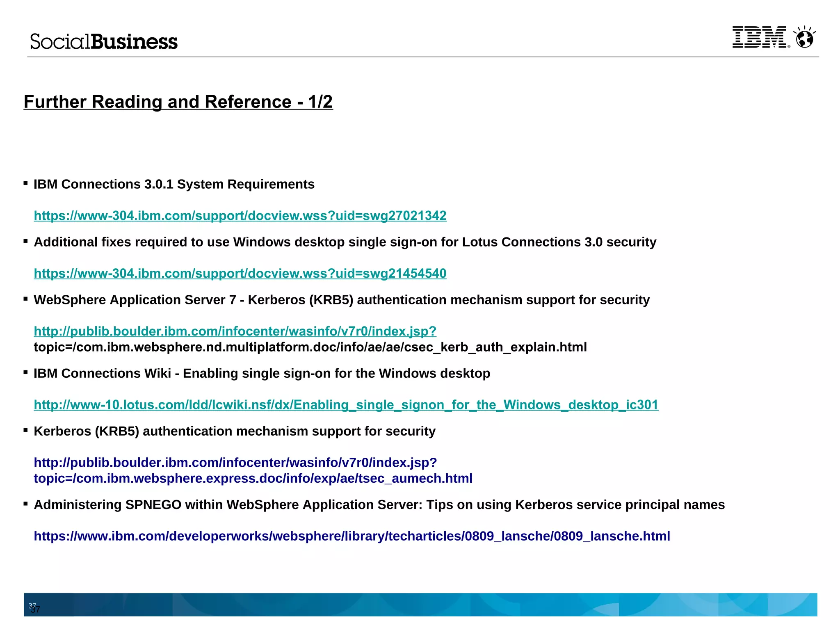840x630 pixels.
Task: Select the 'Further Reading and Reference - 1/2' title
Action: [178, 102]
